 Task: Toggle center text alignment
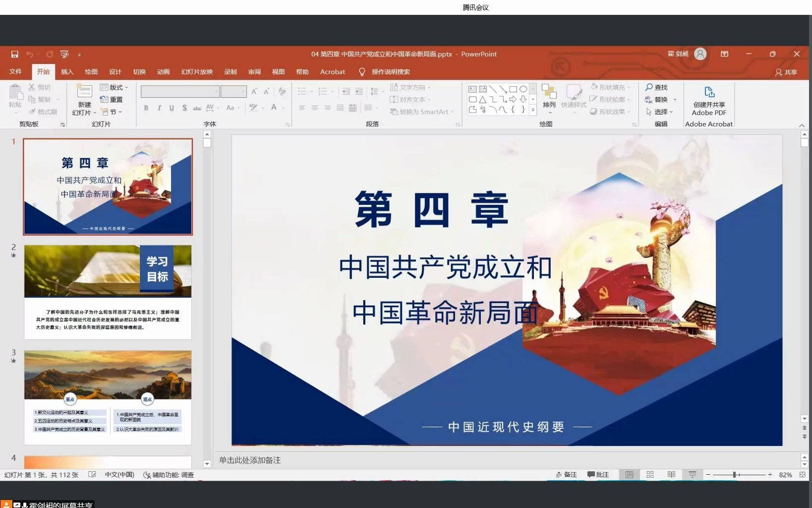click(x=315, y=108)
